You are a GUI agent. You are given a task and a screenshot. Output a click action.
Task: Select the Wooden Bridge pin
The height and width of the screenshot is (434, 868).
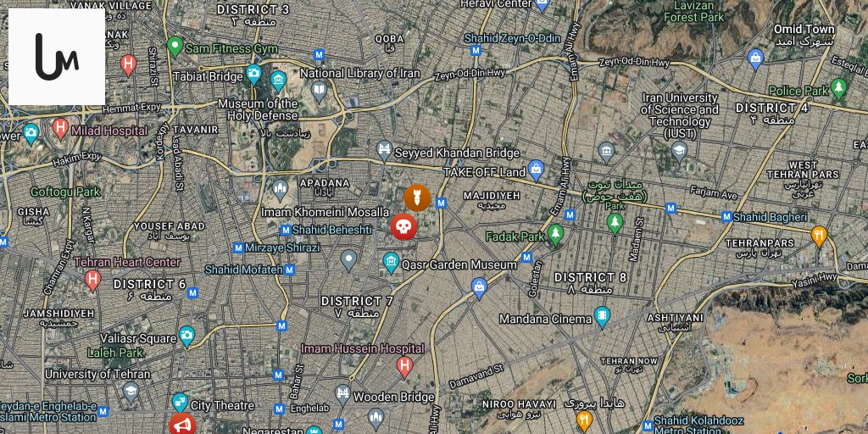[343, 395]
